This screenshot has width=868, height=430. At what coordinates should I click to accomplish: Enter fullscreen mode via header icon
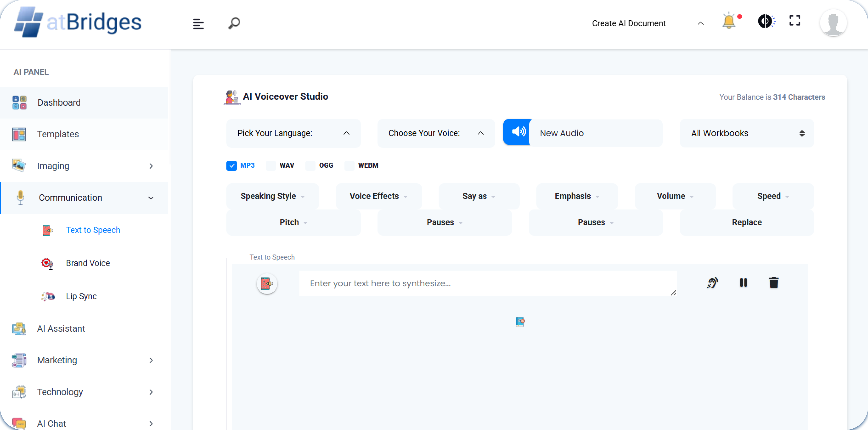point(795,21)
